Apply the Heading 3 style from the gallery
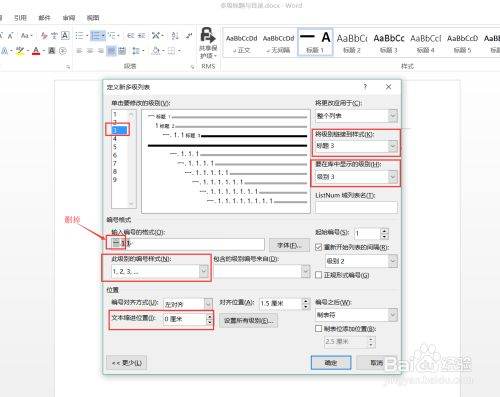Screen dimensions: 500x397 389,43
